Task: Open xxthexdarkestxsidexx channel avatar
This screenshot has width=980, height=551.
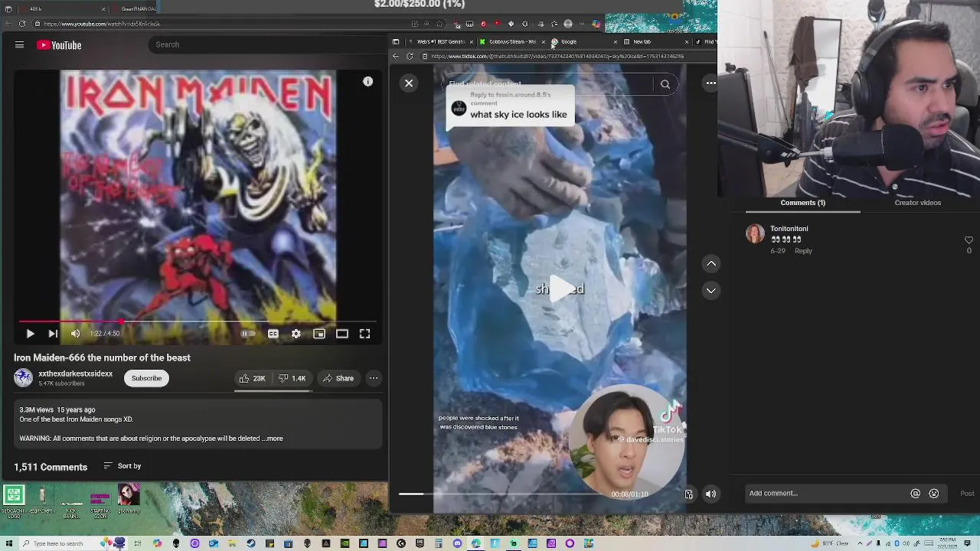Action: [24, 378]
